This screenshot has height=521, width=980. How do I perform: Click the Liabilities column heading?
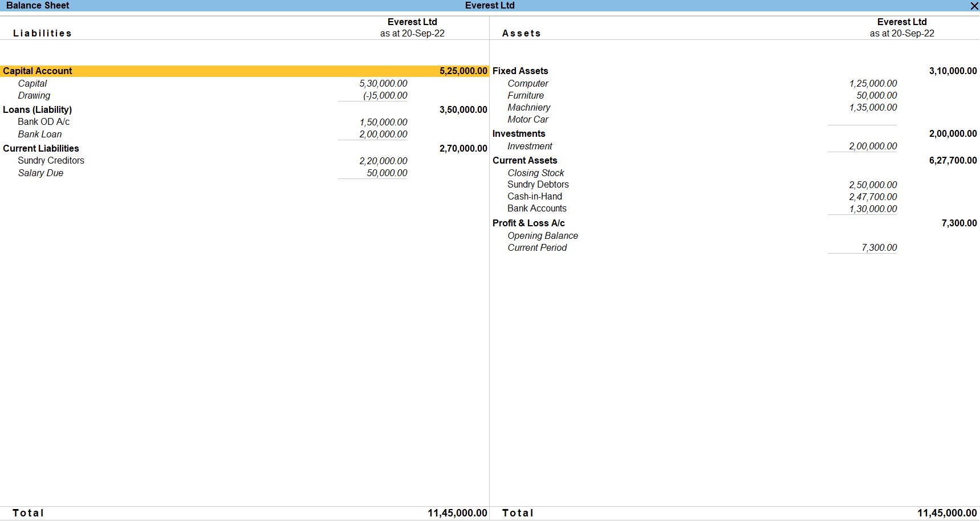[x=43, y=34]
